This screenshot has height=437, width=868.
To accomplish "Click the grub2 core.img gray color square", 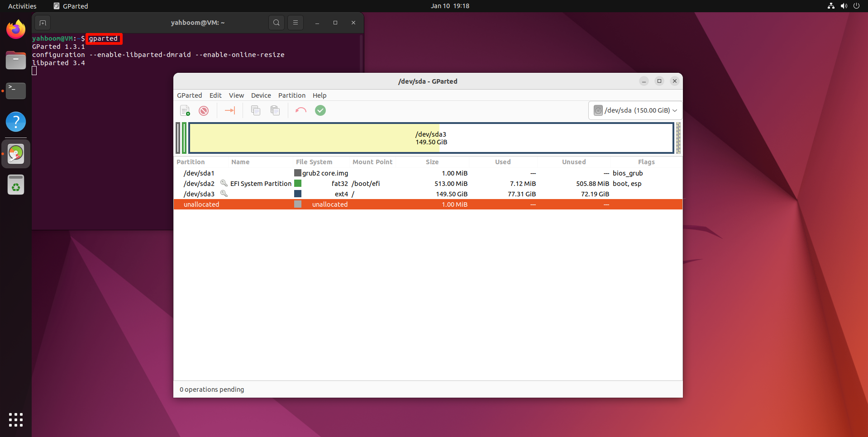I will 298,173.
